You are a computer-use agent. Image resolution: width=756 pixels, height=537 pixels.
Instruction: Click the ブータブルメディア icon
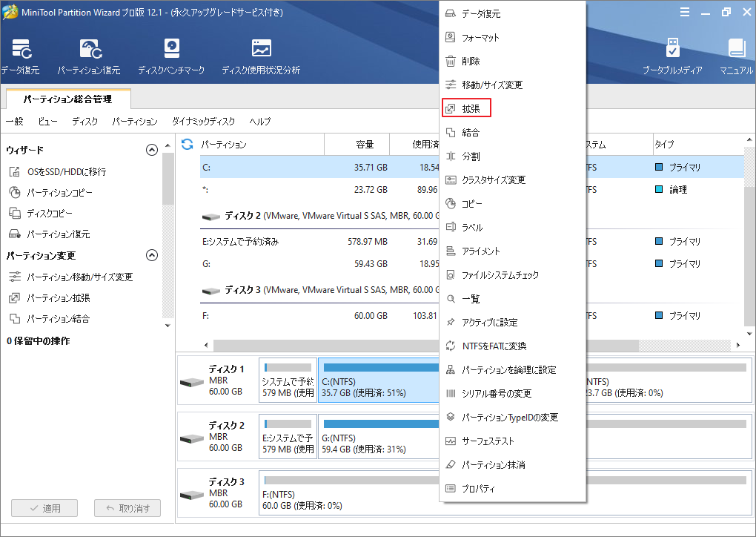(x=672, y=50)
